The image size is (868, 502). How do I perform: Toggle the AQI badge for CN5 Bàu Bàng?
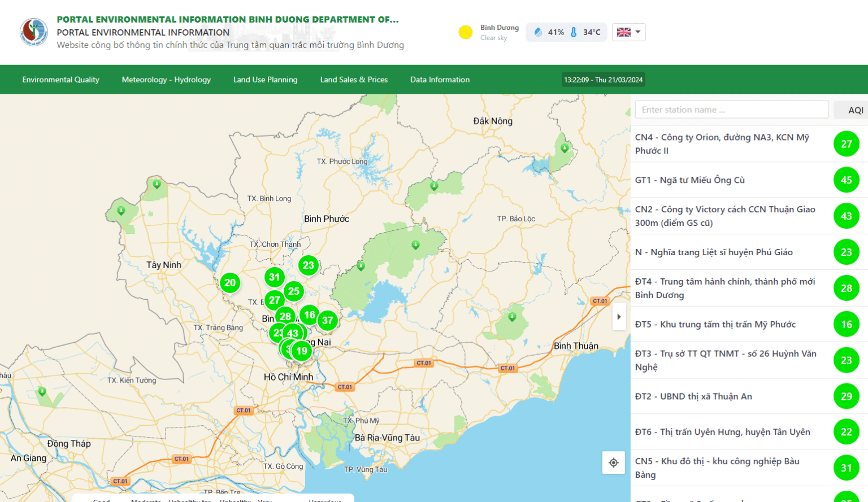(x=846, y=468)
